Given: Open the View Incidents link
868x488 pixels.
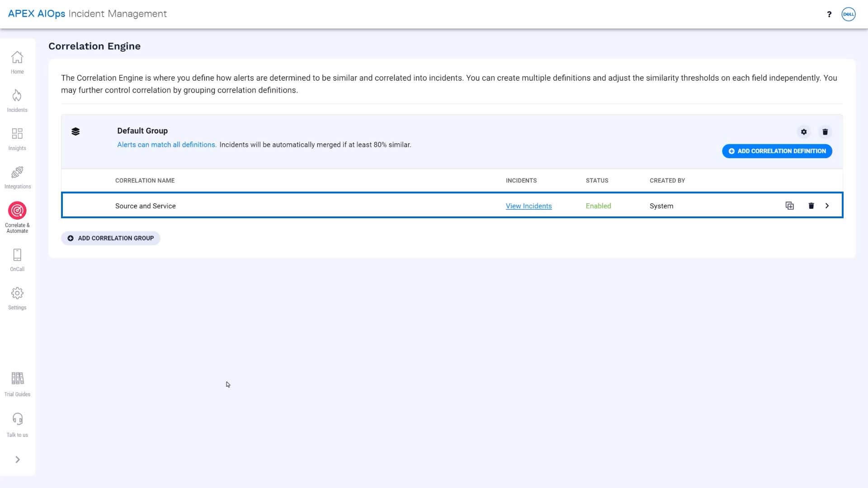Looking at the screenshot, I should [x=529, y=206].
